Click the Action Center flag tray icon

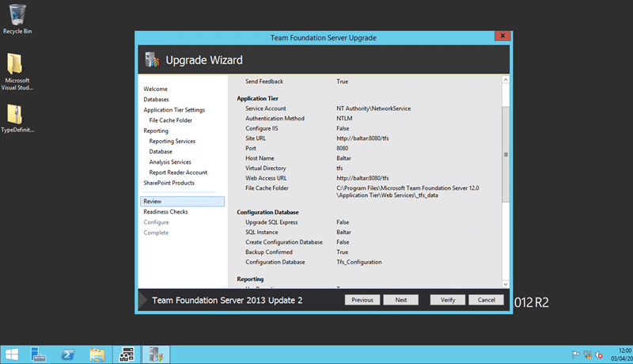[x=576, y=355]
